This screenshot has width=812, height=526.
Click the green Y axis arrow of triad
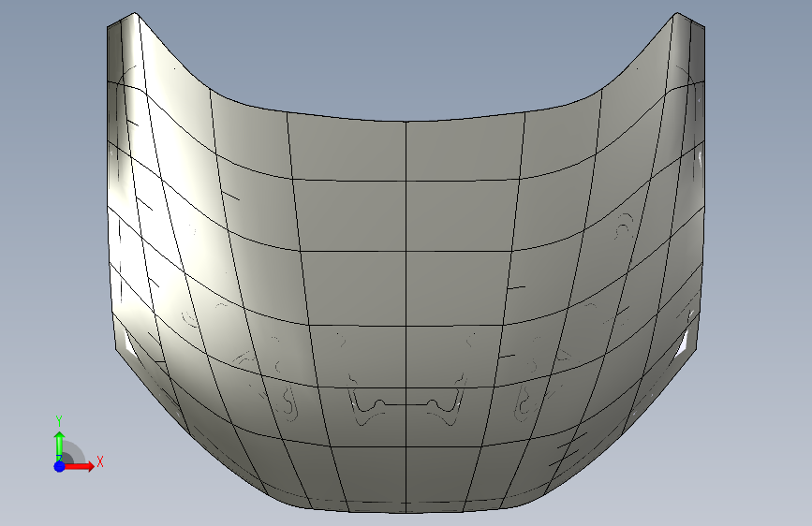59,446
